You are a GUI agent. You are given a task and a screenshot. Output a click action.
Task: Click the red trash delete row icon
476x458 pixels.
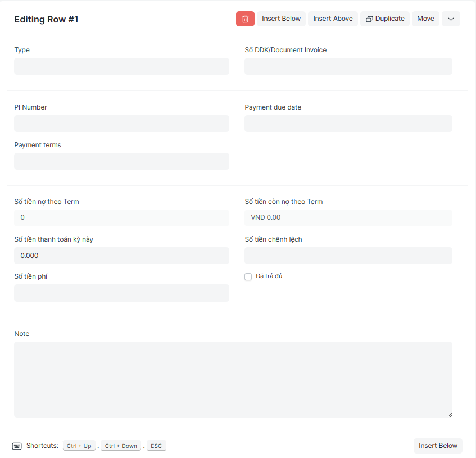point(245,19)
